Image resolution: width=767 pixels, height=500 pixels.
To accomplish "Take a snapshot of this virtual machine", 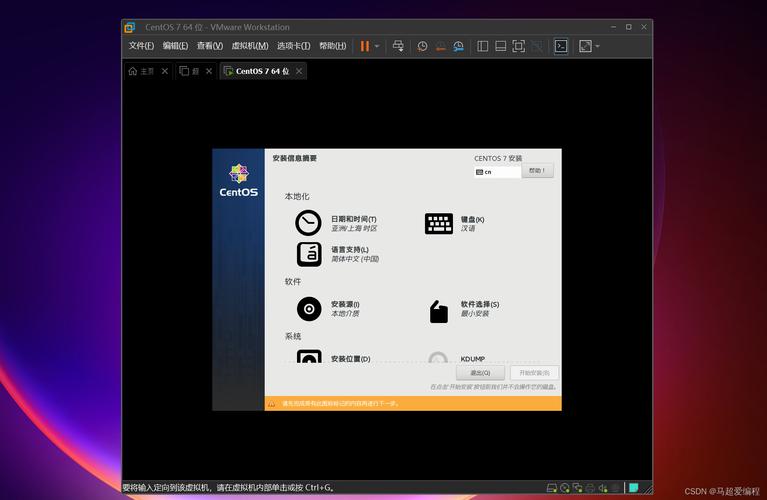I will tap(422, 46).
